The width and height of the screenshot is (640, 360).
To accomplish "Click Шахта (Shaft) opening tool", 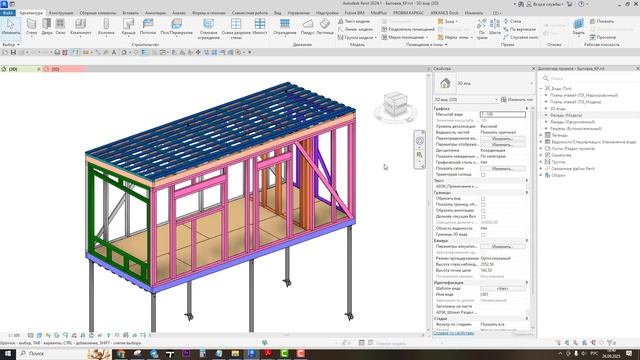I will [x=495, y=27].
